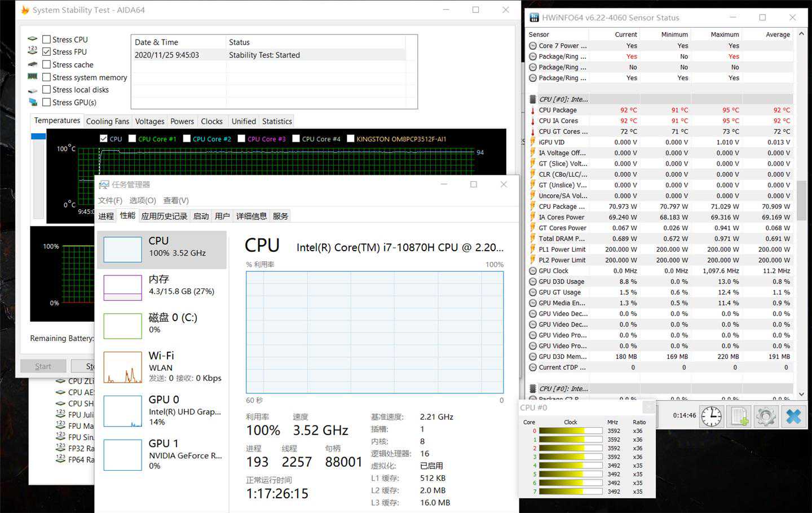Open the 文件(F) menu in Task Manager

110,200
